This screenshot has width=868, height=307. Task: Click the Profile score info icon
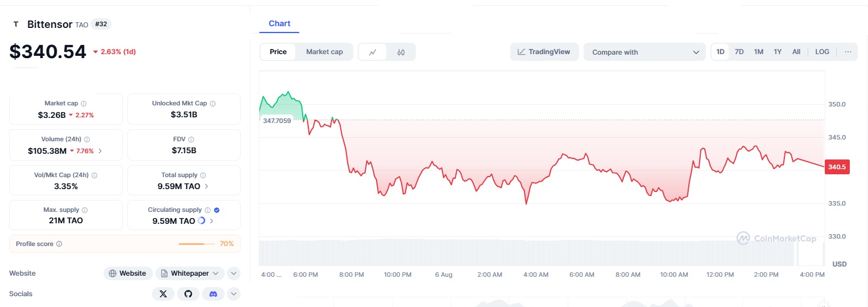(59, 244)
